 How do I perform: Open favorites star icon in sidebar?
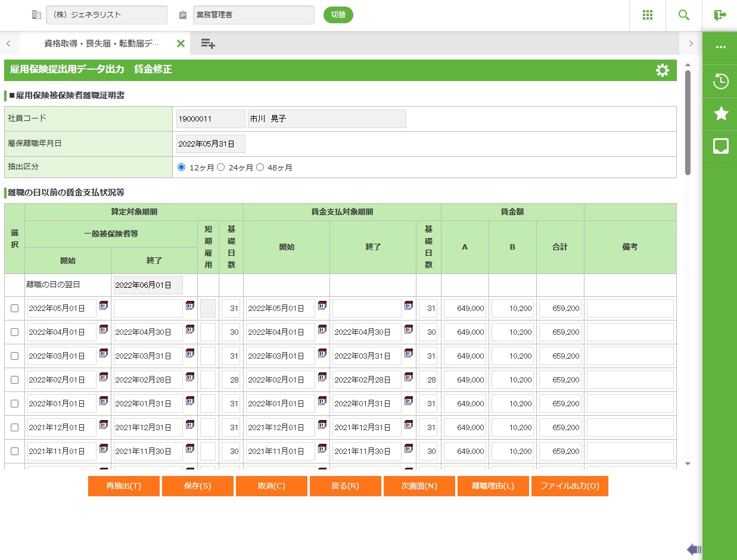[x=721, y=114]
